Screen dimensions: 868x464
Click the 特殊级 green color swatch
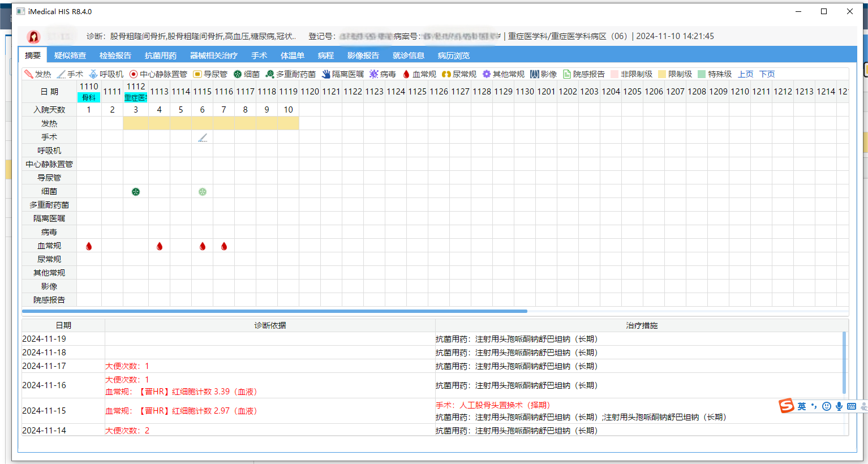(x=702, y=74)
